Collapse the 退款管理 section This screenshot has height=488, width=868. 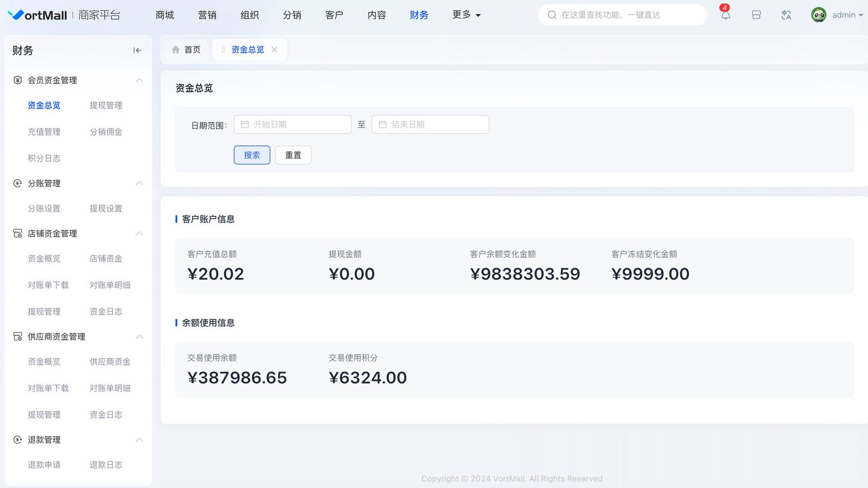coord(139,440)
